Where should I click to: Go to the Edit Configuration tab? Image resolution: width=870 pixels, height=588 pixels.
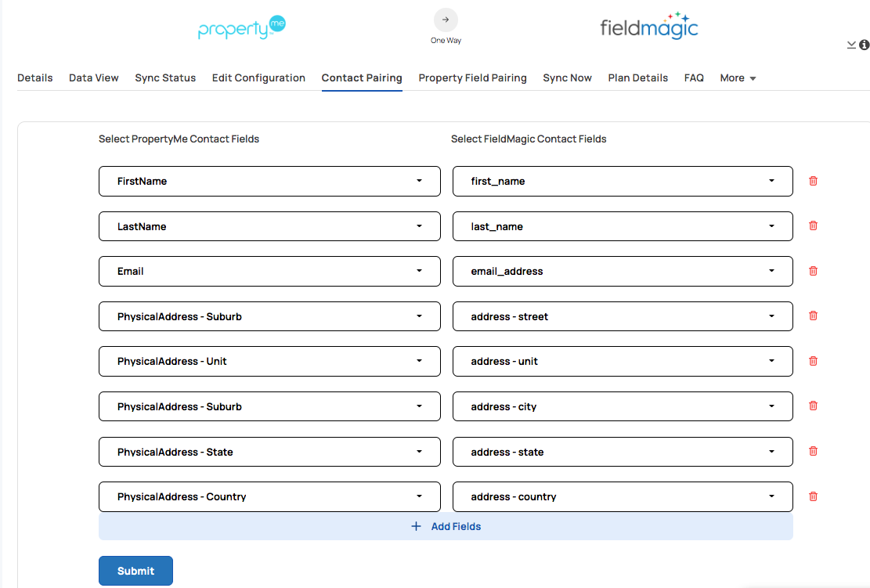(258, 78)
